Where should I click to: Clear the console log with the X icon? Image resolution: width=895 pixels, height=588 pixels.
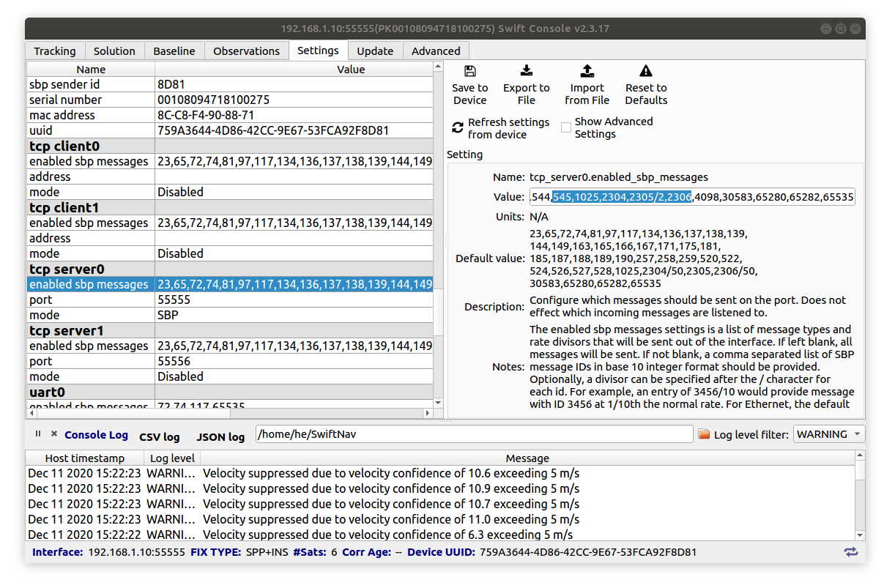pyautogui.click(x=53, y=434)
